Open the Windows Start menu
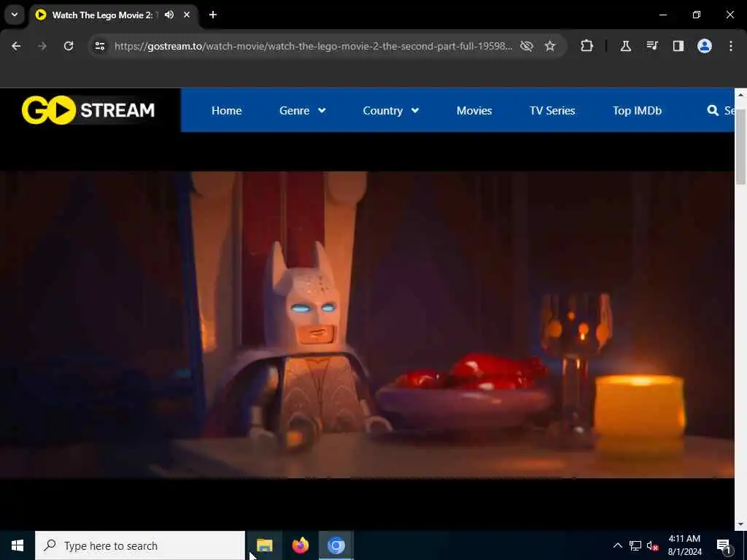This screenshot has height=560, width=747. [18, 545]
